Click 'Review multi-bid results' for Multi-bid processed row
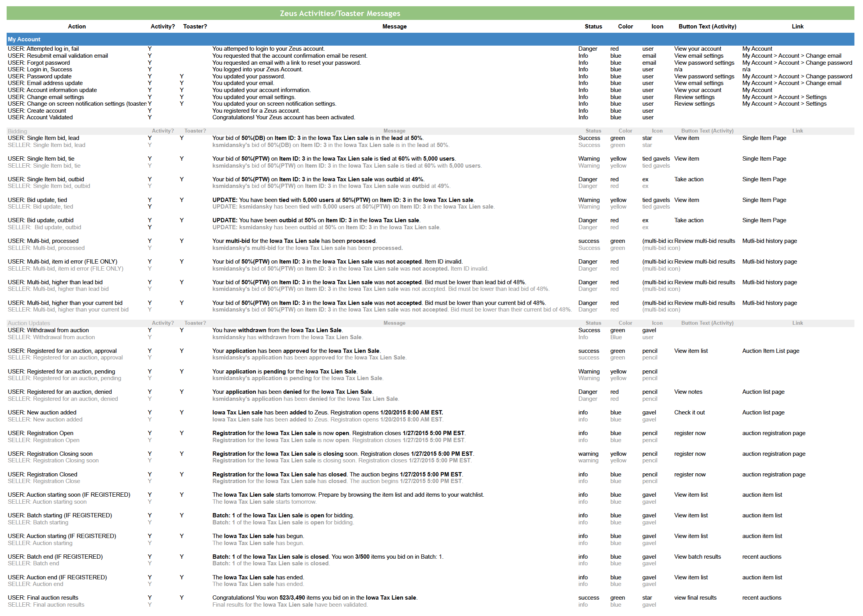The width and height of the screenshot is (863, 616). (704, 241)
